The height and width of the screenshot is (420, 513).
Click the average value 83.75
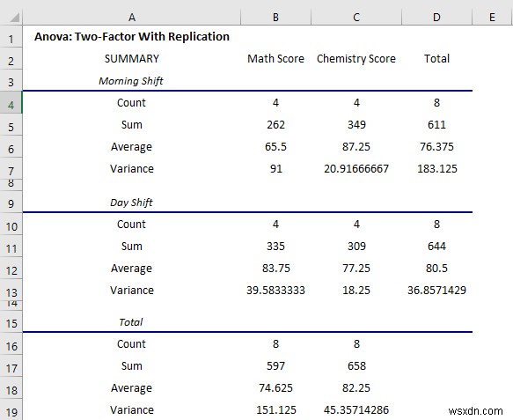tap(275, 268)
